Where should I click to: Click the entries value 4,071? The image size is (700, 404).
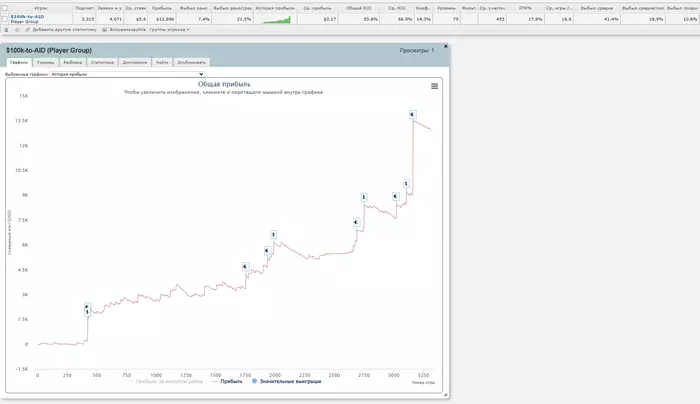coord(115,19)
